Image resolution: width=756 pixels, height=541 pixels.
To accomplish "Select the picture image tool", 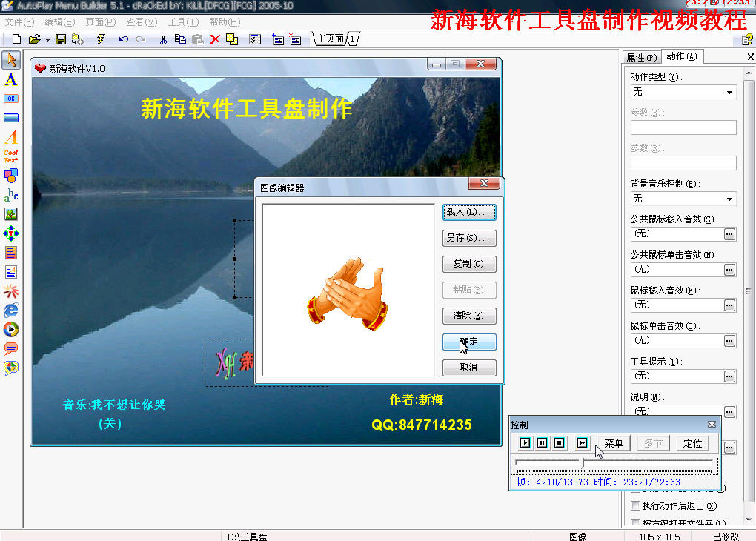I will pos(11,213).
